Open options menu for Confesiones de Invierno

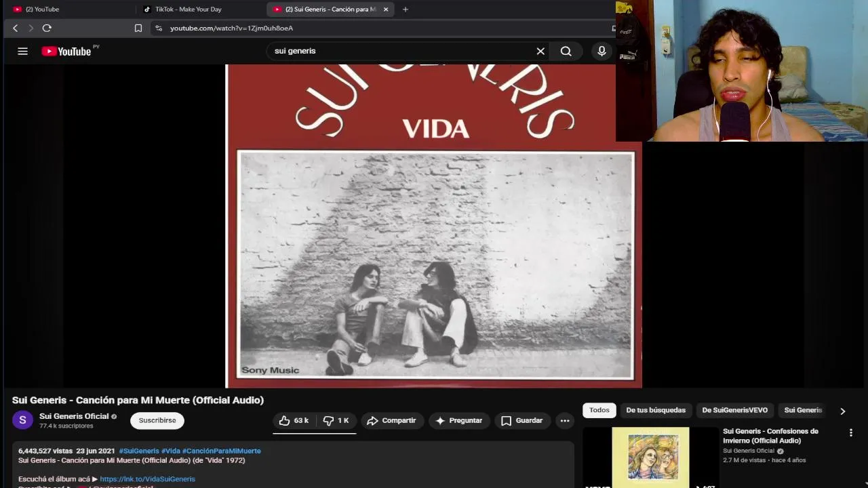(851, 432)
